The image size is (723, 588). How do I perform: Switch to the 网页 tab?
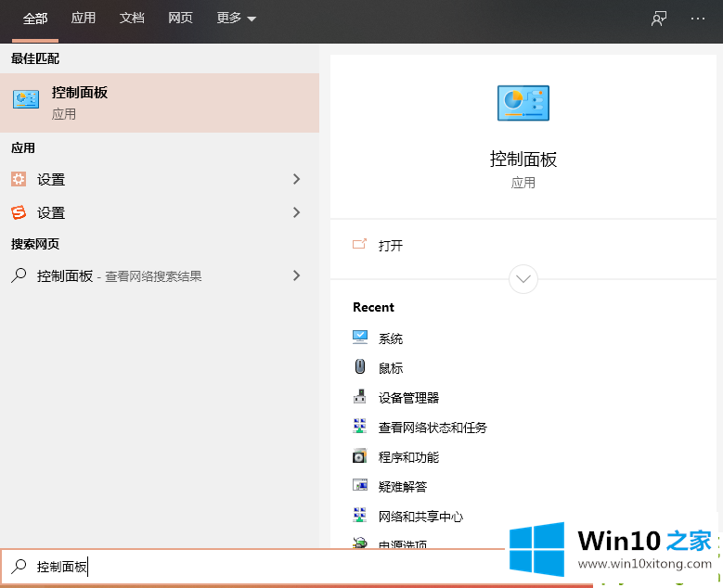(180, 19)
